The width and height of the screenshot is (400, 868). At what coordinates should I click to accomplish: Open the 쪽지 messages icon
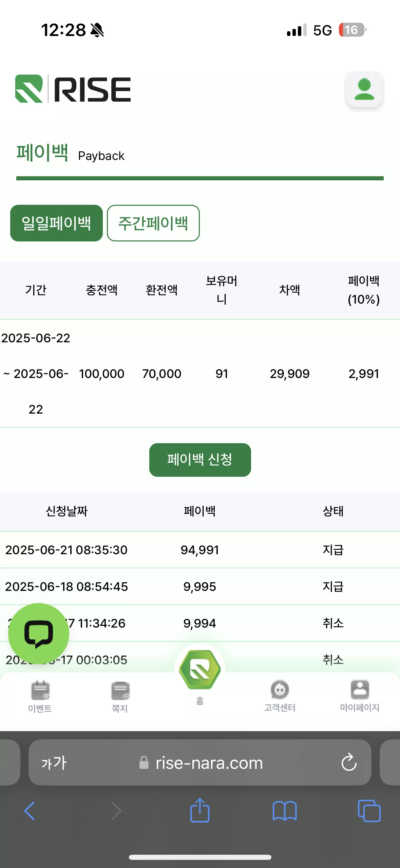(x=120, y=697)
